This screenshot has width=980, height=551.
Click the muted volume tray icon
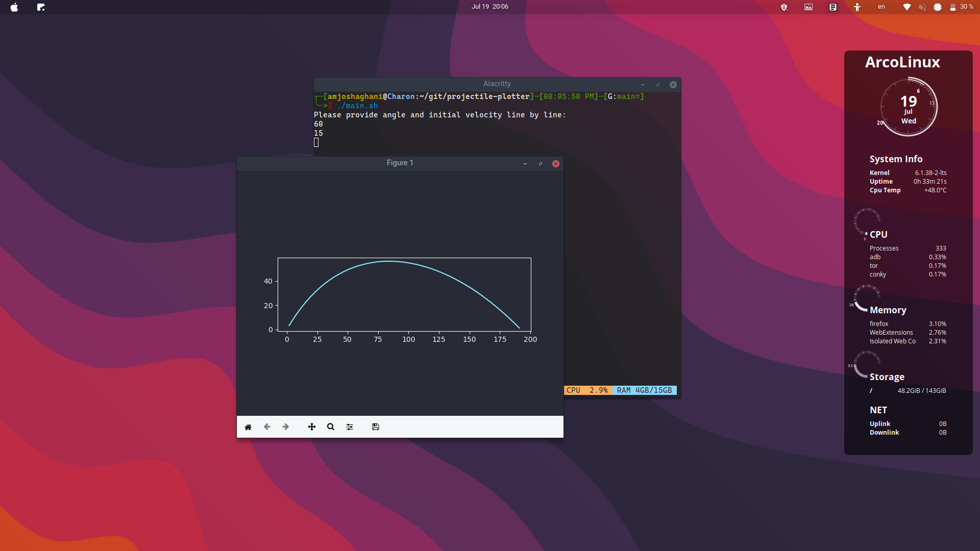pos(922,7)
